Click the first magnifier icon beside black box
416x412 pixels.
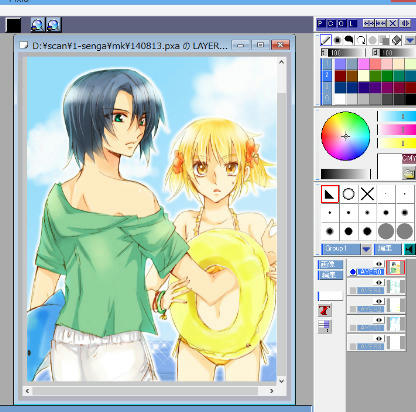pyautogui.click(x=38, y=25)
